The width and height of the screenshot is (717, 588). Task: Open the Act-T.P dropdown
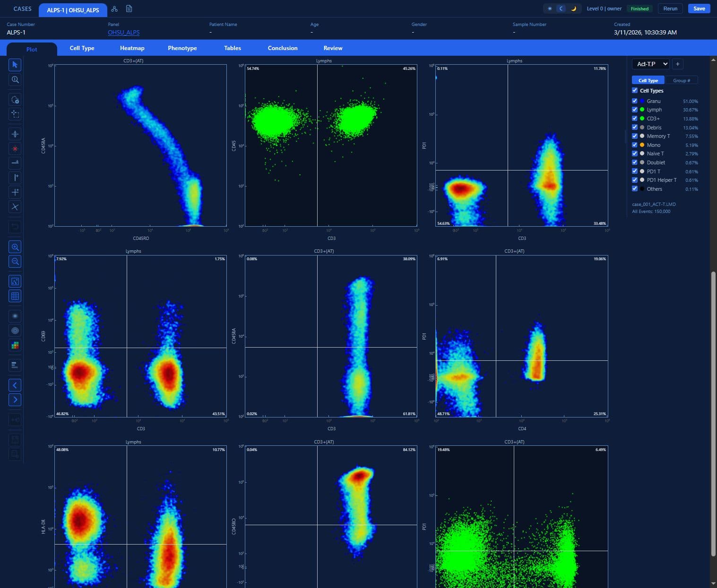(x=650, y=64)
